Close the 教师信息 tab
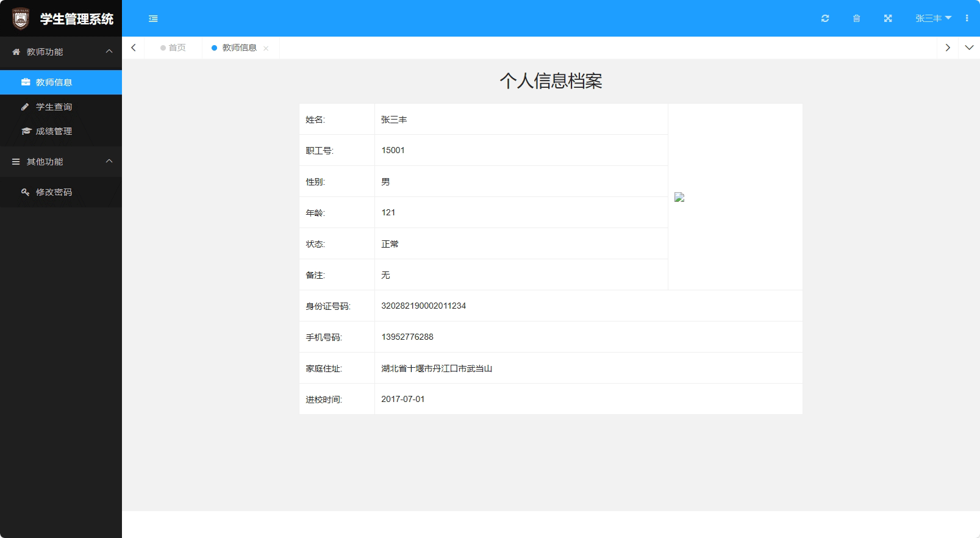980x538 pixels. click(x=266, y=48)
